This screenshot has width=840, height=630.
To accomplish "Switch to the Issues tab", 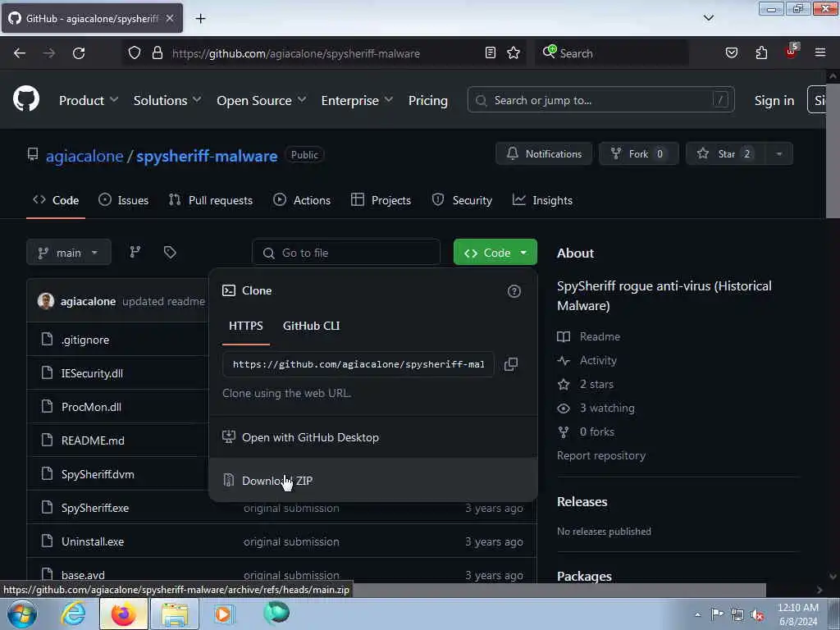I will (123, 200).
